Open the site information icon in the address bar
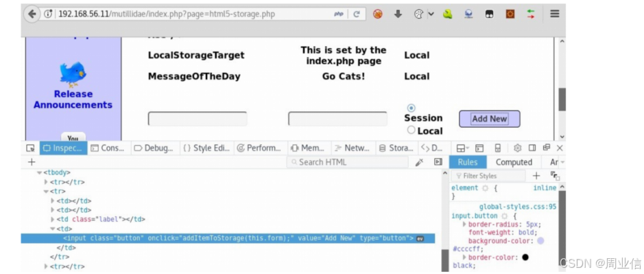Image resolution: width=644 pixels, height=274 pixels. pyautogui.click(x=48, y=14)
